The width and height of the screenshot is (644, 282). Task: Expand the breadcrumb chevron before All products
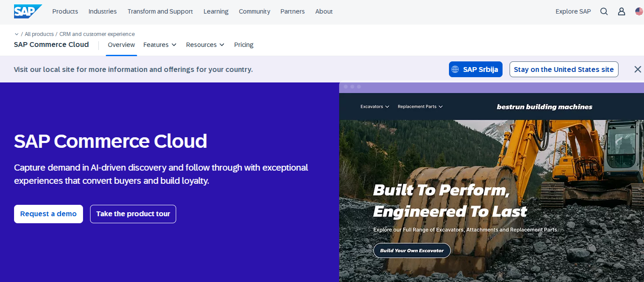(17, 34)
